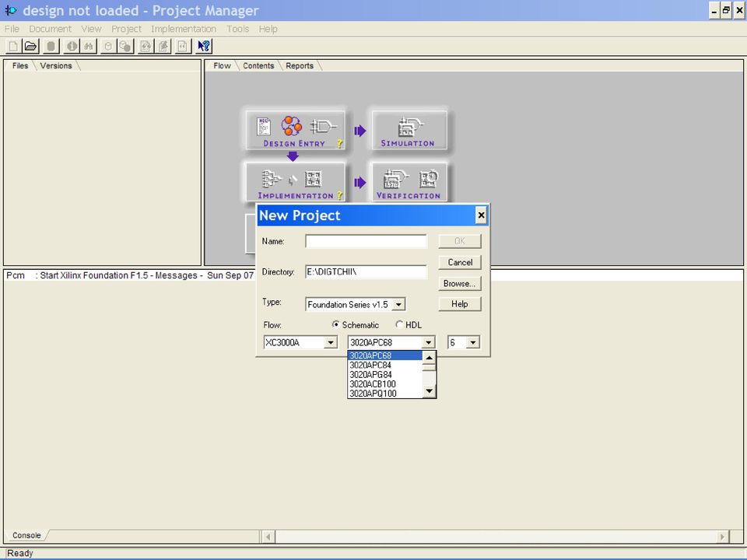
Task: Switch to the Reports tab
Action: (300, 65)
